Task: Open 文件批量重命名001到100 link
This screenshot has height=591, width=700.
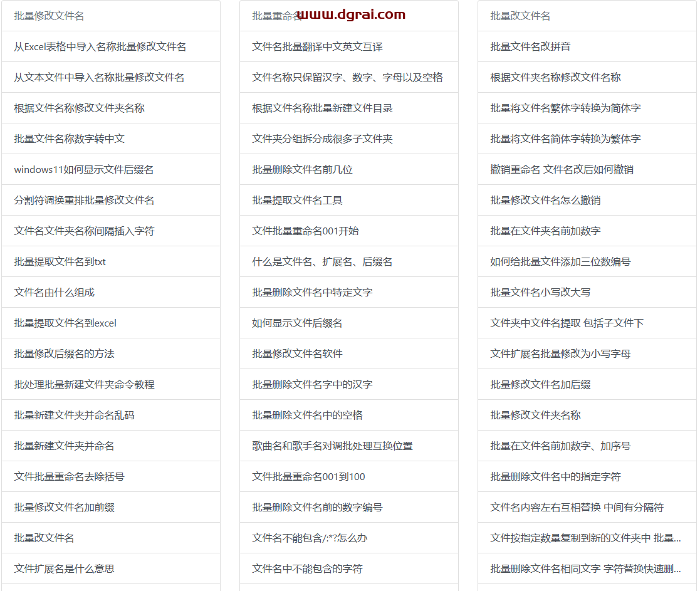Action: click(308, 477)
